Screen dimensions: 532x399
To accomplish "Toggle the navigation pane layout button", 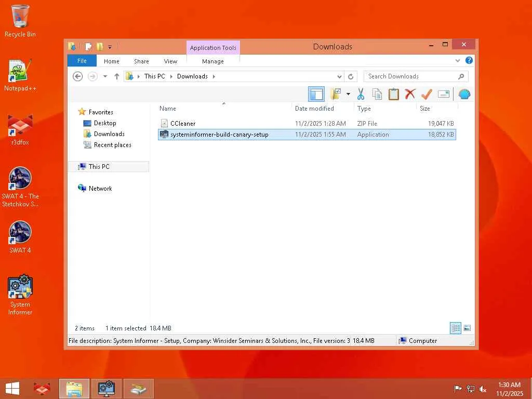I will click(316, 94).
